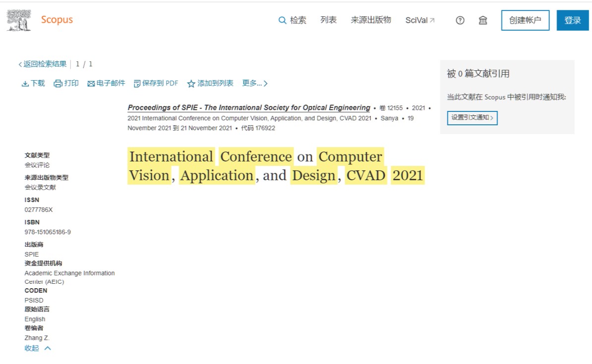Click the magnifier search icon
This screenshot has width=592, height=364.
[282, 20]
